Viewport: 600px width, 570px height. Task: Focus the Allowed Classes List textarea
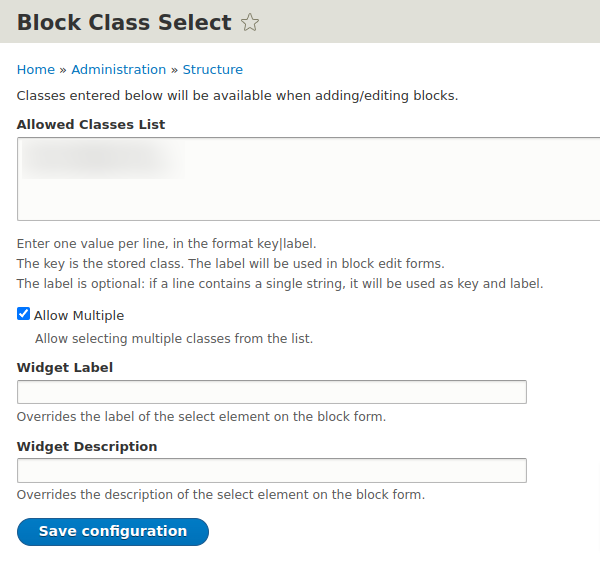coord(308,179)
